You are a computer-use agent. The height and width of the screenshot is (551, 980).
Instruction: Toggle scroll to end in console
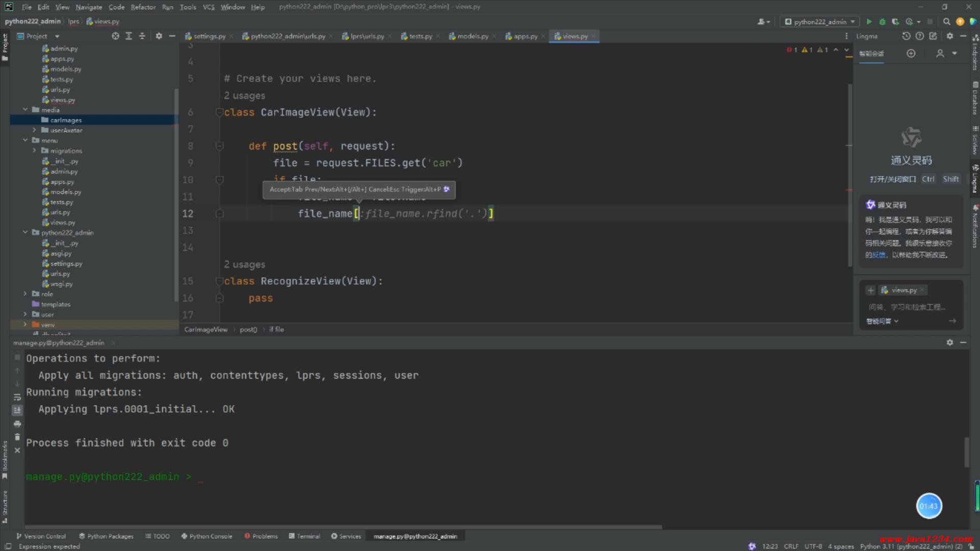click(17, 410)
